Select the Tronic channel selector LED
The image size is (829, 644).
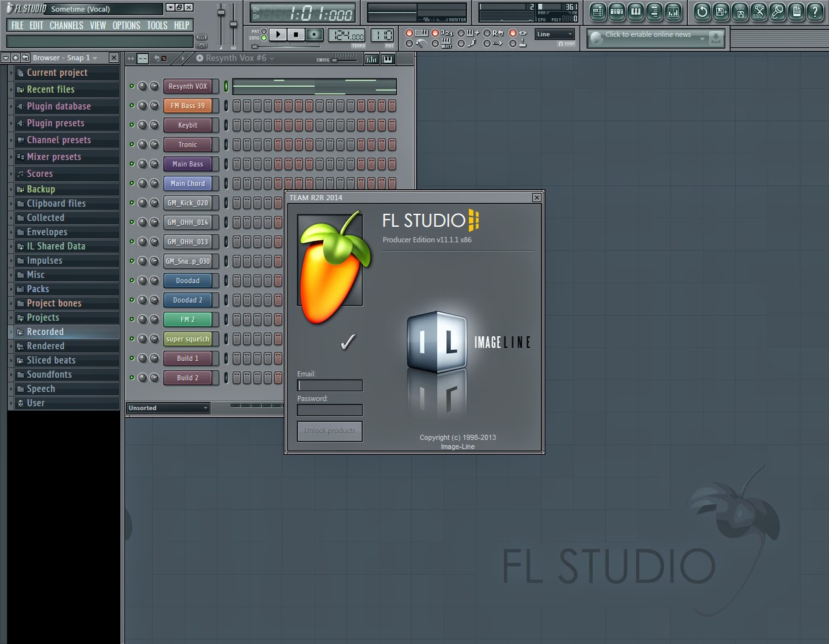point(226,144)
